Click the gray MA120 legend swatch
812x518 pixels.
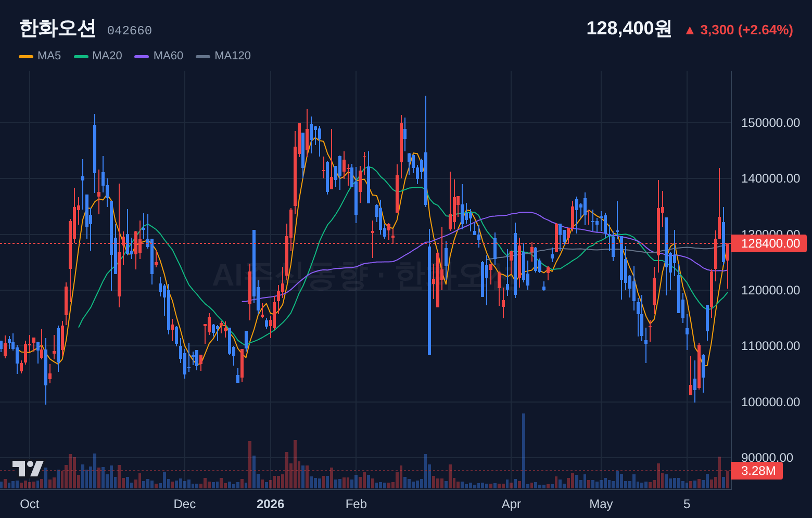tap(203, 56)
